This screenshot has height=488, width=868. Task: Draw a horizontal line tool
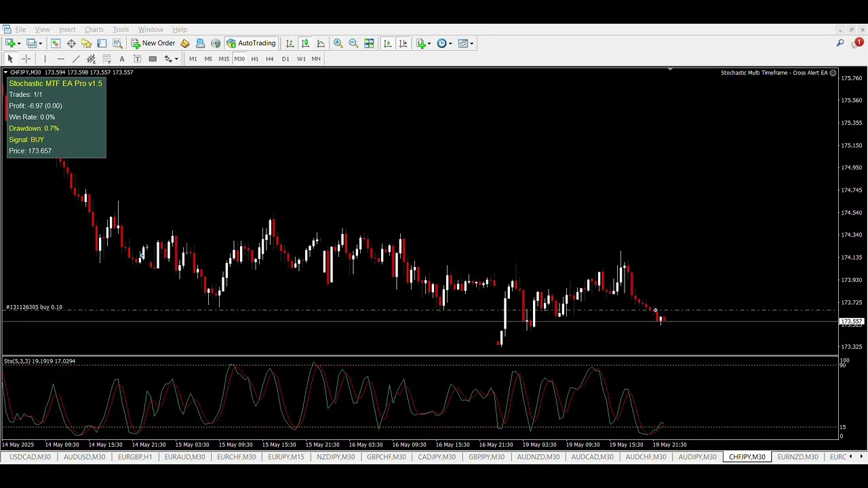60,59
